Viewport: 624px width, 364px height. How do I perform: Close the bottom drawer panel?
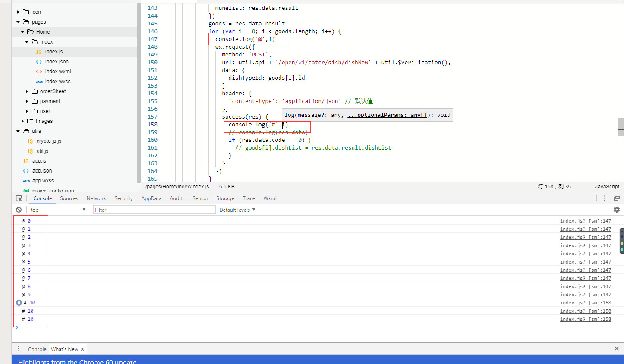tap(617, 348)
